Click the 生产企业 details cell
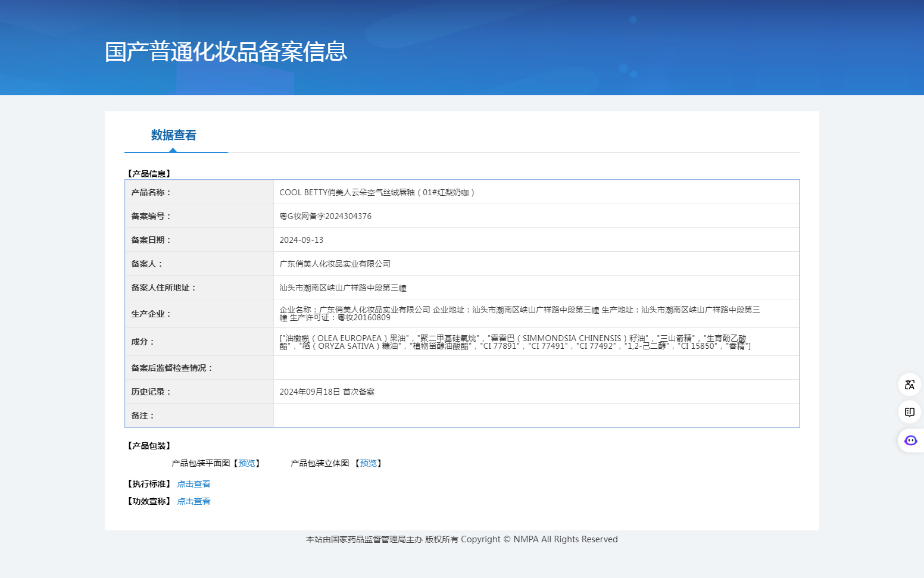The height and width of the screenshot is (578, 924). coord(519,313)
